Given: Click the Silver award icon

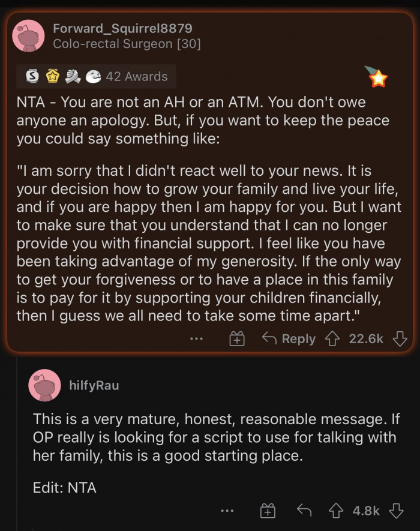Looking at the screenshot, I should click(32, 77).
